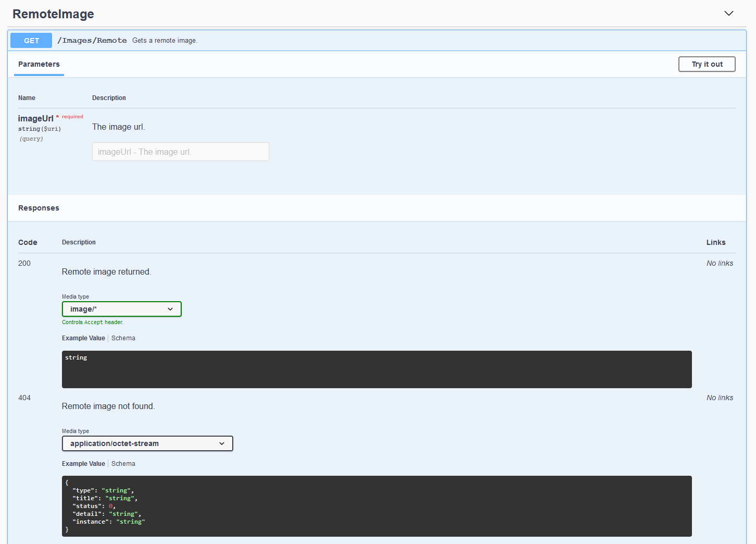Click the 'Controls Accept header' label
756x544 pixels.
click(x=92, y=322)
